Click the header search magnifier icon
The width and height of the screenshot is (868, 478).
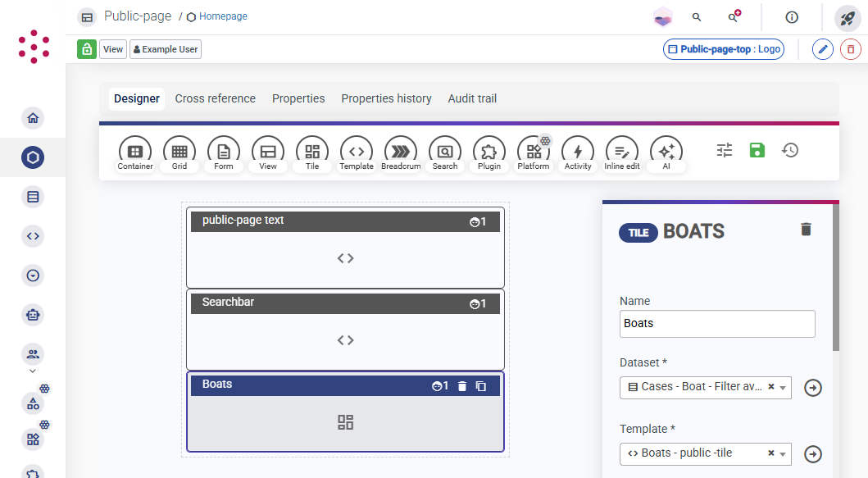[697, 17]
